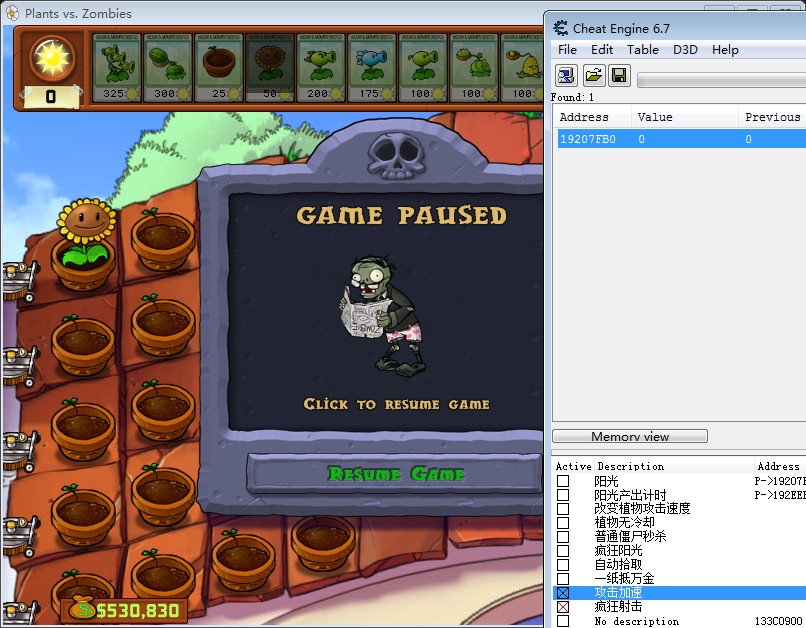Screen dimensions: 806x628
Task: Click the Game Paused heading
Action: (401, 215)
